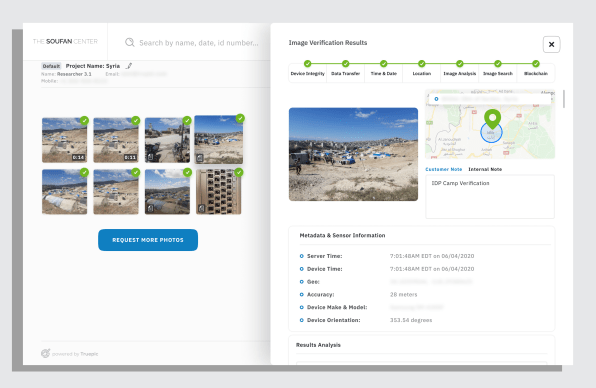Screen dimensions: 596x388
Task: Click the Image Search green checkmark
Action: pyautogui.click(x=498, y=63)
